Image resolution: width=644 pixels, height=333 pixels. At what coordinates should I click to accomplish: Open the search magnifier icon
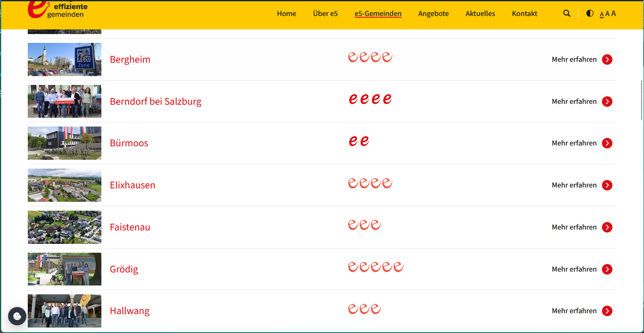(x=567, y=13)
